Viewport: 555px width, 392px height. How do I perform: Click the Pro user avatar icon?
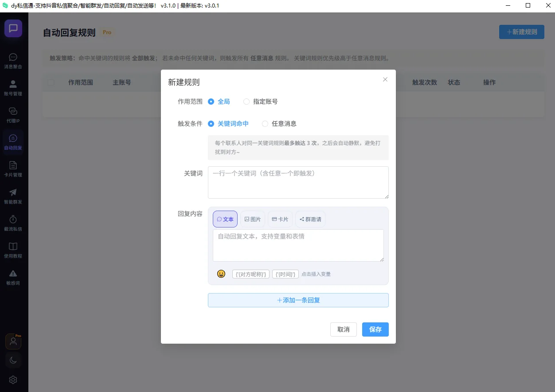[x=13, y=342]
